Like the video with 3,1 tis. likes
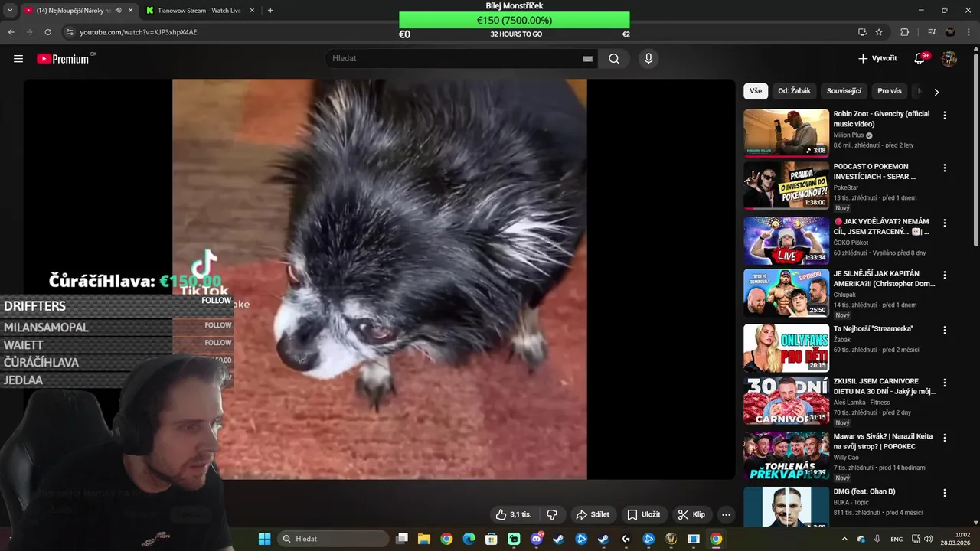Image resolution: width=980 pixels, height=551 pixels. pyautogui.click(x=513, y=514)
